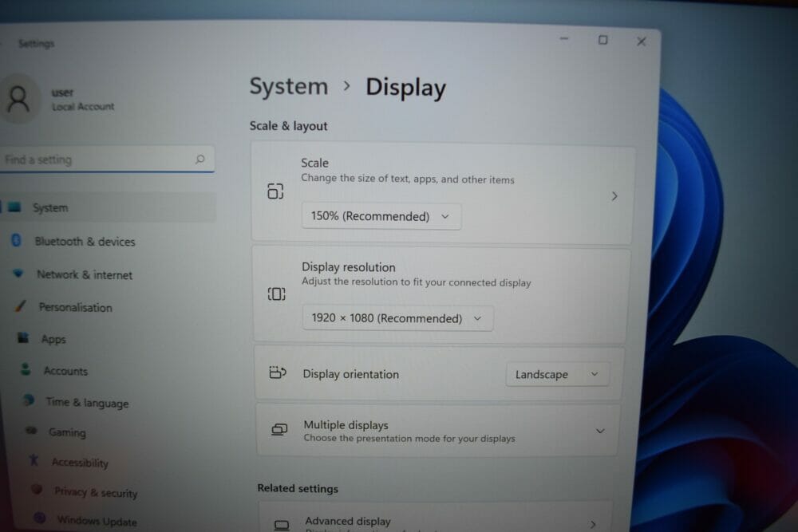This screenshot has height=532, width=798.
Task: Focus the Find a setting search box
Action: [107, 160]
